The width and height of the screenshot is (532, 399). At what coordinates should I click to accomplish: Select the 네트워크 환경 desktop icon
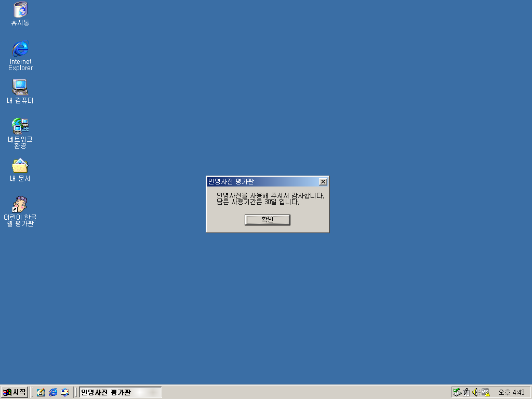pyautogui.click(x=20, y=134)
